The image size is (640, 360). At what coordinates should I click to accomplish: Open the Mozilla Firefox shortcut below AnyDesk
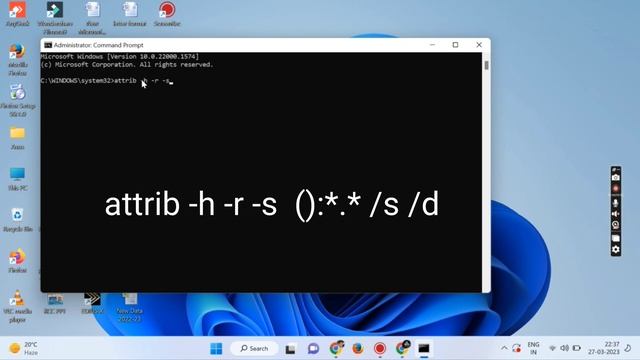pos(17,59)
